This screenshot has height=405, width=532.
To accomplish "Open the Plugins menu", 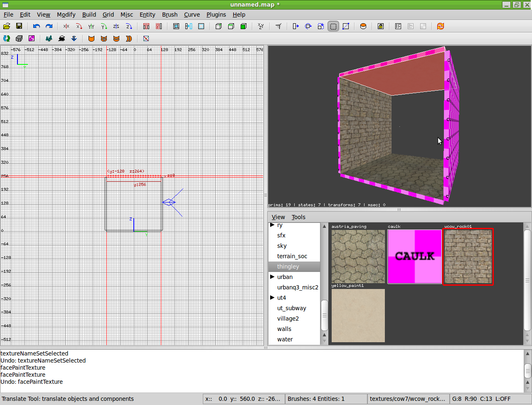I will 216,15.
